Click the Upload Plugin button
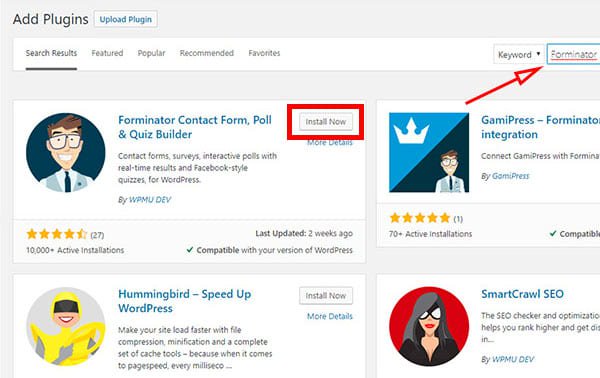 click(126, 19)
